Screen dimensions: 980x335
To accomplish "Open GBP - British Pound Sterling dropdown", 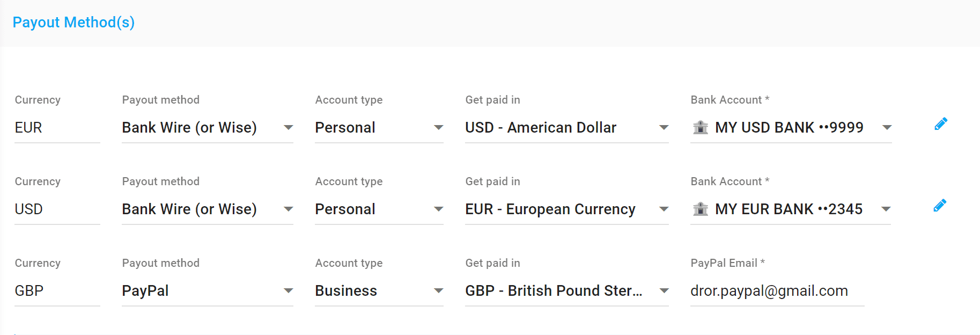I will tap(567, 291).
